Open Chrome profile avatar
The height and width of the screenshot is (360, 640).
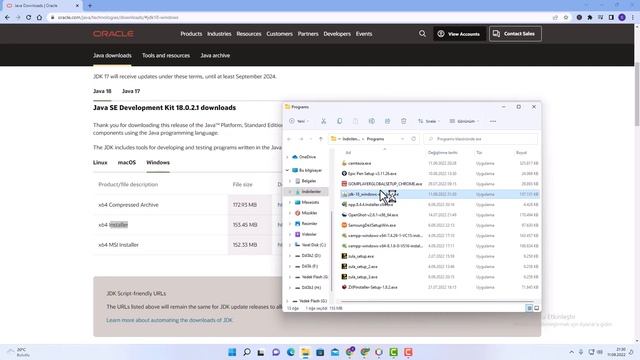(622, 18)
